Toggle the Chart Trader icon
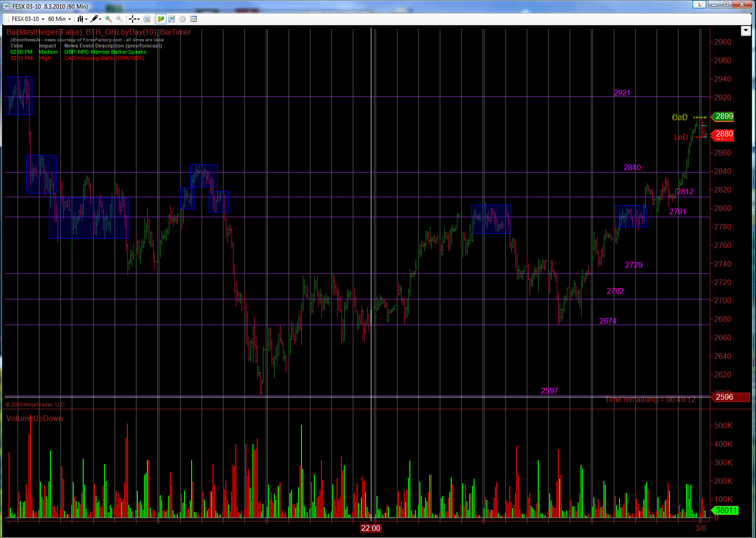 tap(161, 19)
